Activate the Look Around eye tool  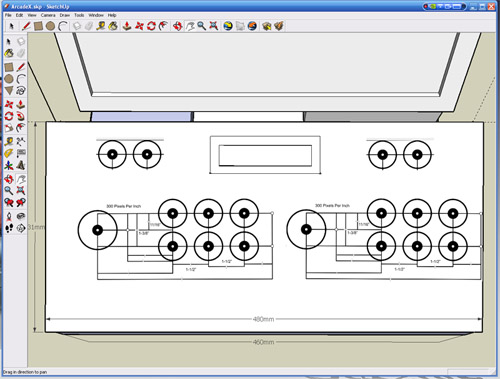[21, 216]
